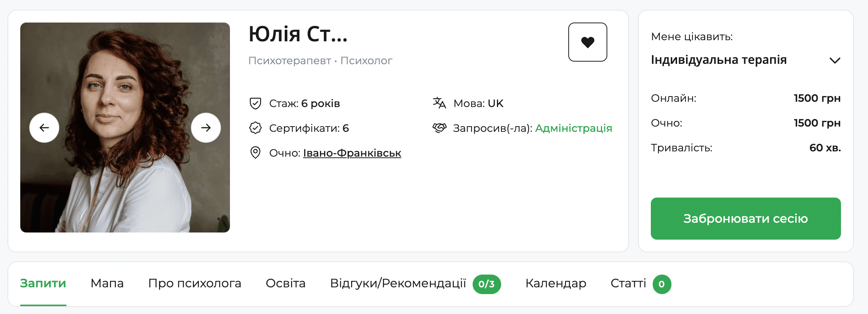Click the certificate icon beside Сертифікати
Screen dimensions: 868x314
pyautogui.click(x=255, y=128)
